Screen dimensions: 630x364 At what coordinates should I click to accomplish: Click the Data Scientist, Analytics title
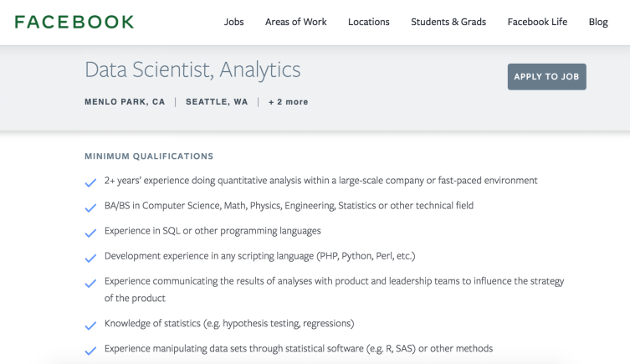point(192,70)
